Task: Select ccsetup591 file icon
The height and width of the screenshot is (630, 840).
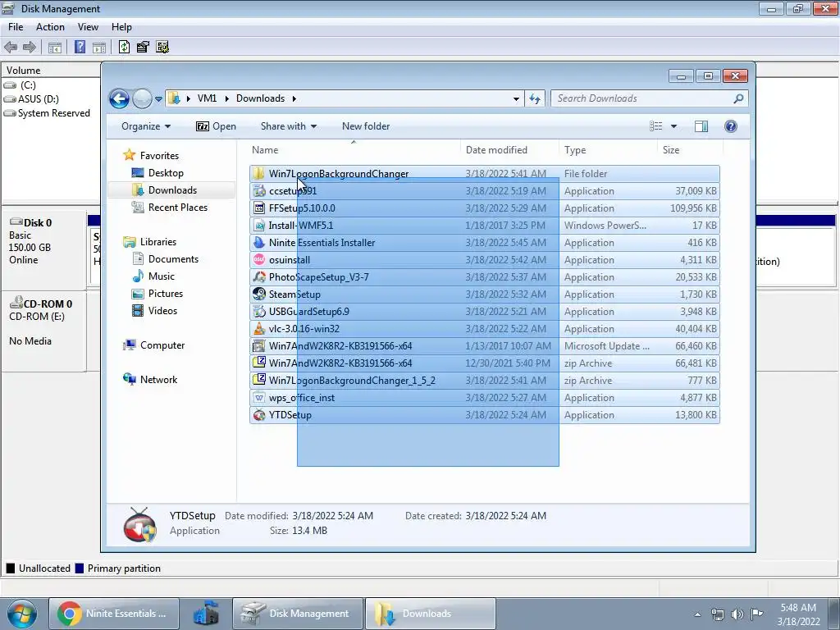Action: [259, 190]
